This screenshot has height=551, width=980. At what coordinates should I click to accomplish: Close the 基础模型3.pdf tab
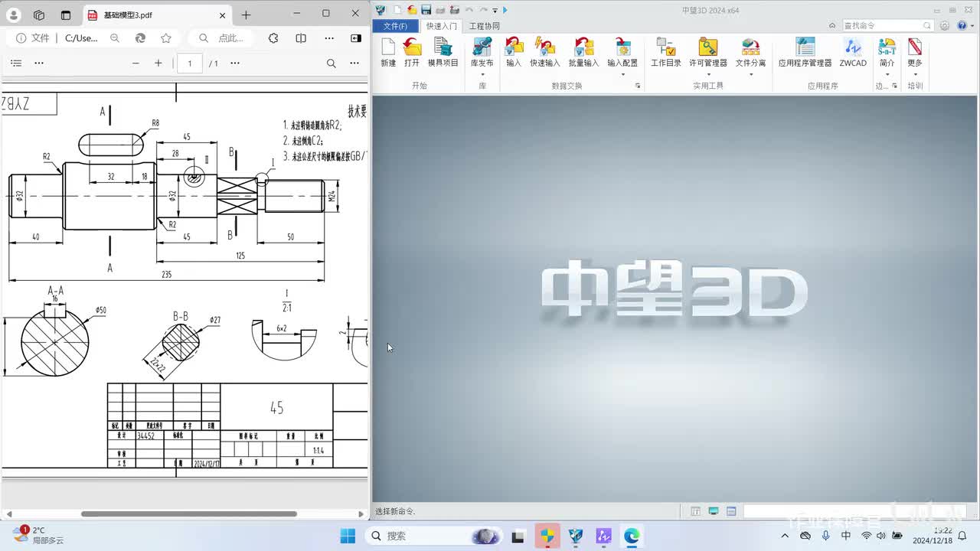(222, 15)
